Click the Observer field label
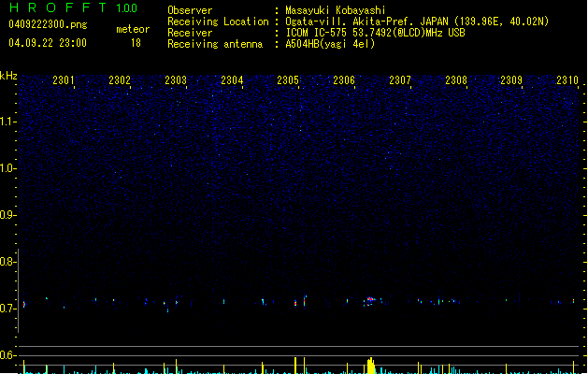The width and height of the screenshot is (588, 374). [190, 10]
